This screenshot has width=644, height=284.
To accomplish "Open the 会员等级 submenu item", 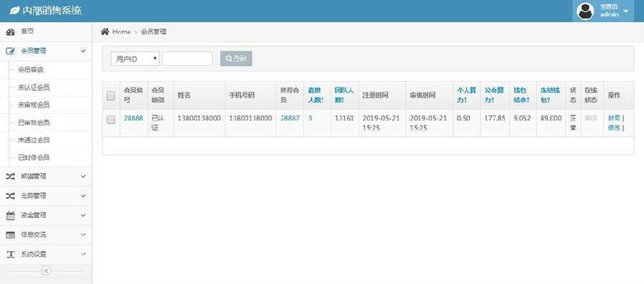I will 31,70.
